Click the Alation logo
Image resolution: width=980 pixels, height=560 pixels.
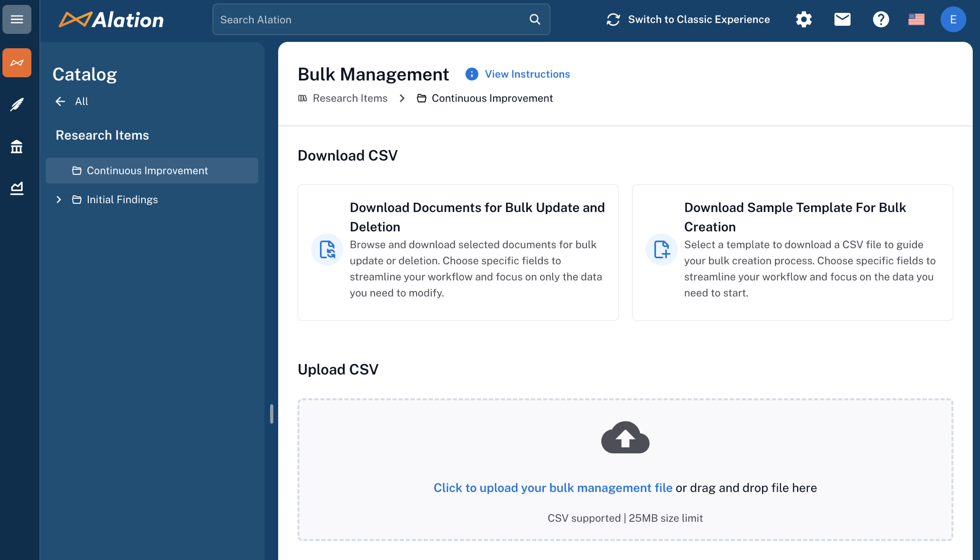click(x=111, y=20)
